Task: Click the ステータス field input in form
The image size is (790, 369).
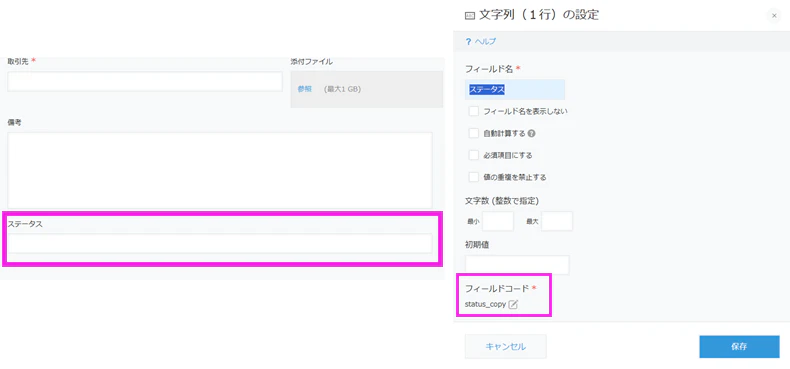Action: (220, 243)
